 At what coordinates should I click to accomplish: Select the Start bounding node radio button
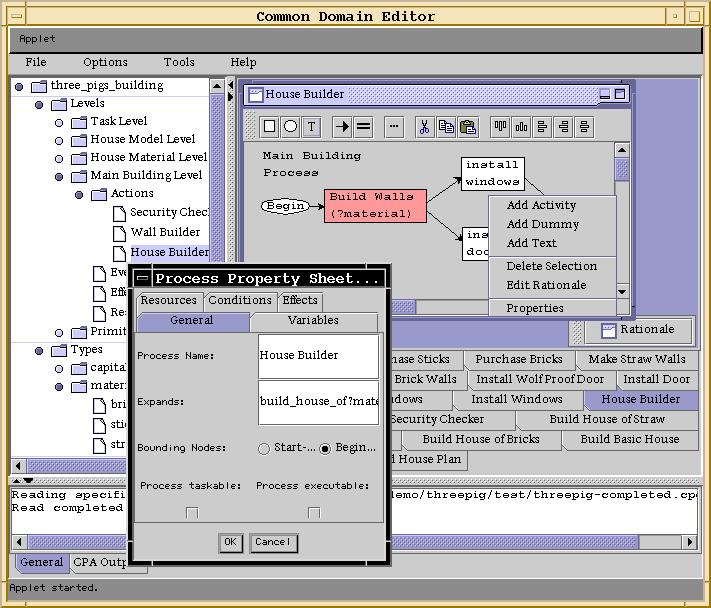coord(264,449)
